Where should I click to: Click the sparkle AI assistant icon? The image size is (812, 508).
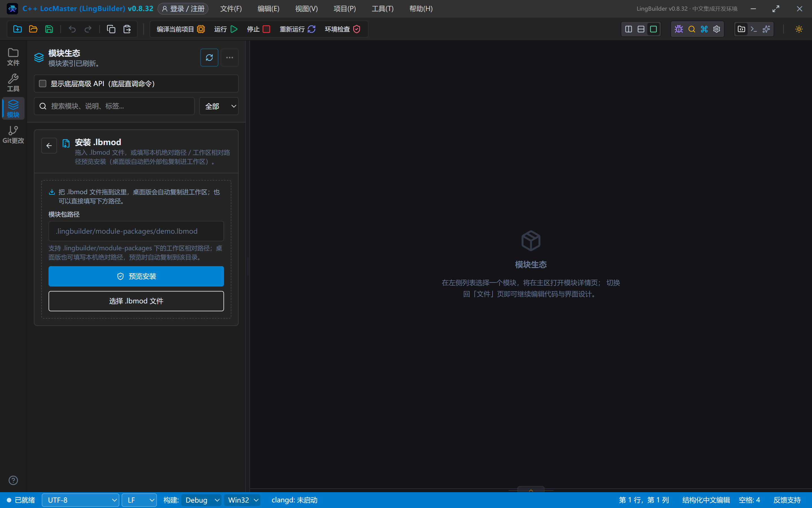point(766,29)
